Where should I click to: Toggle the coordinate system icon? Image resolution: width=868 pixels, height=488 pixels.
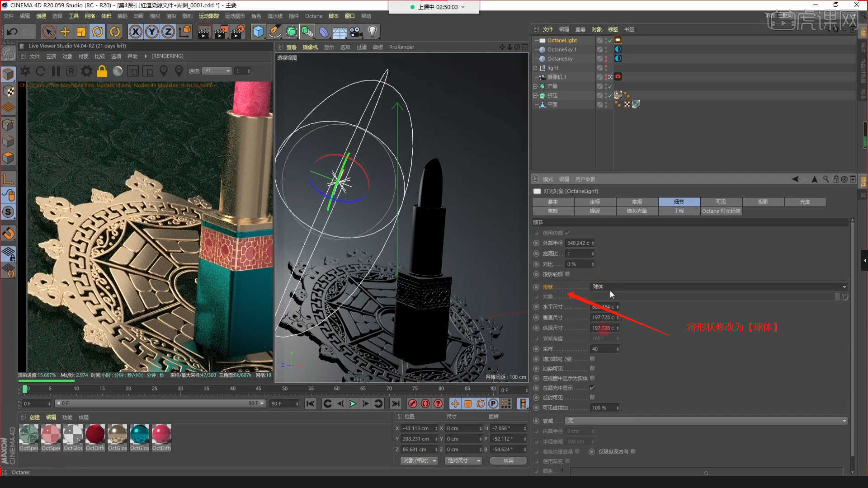185,32
